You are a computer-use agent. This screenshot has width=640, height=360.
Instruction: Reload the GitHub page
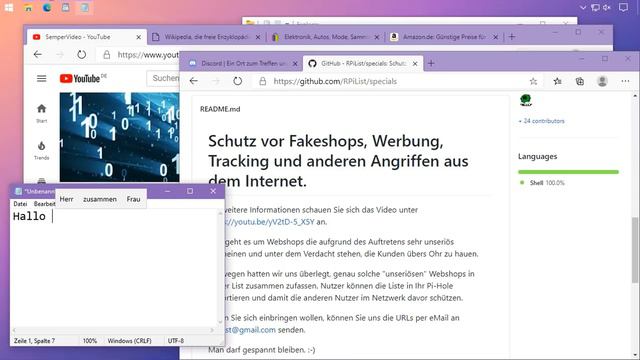[237, 81]
